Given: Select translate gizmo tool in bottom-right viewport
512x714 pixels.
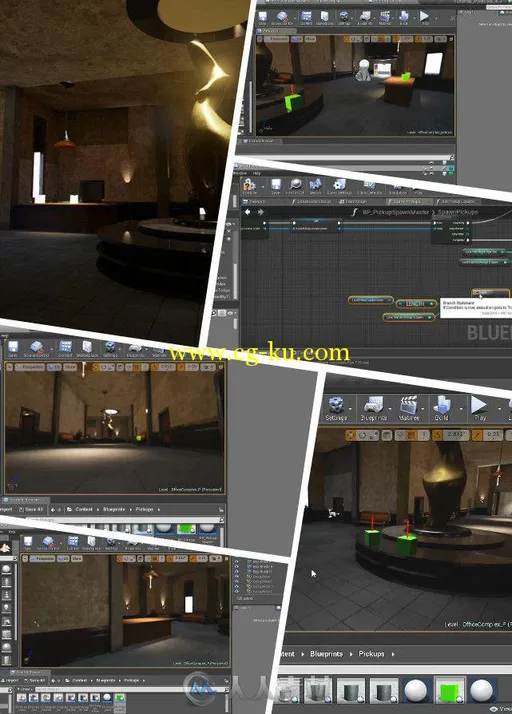Looking at the screenshot, I should click(351, 435).
